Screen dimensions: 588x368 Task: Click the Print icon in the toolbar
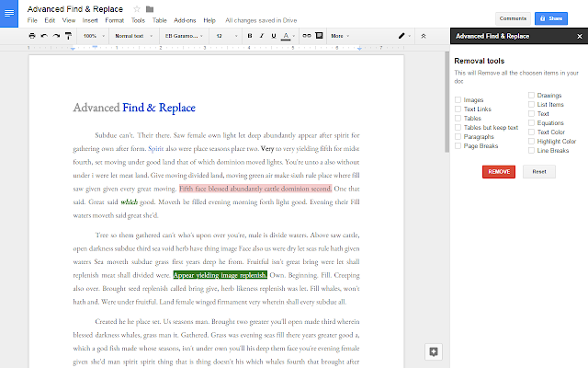tap(32, 36)
